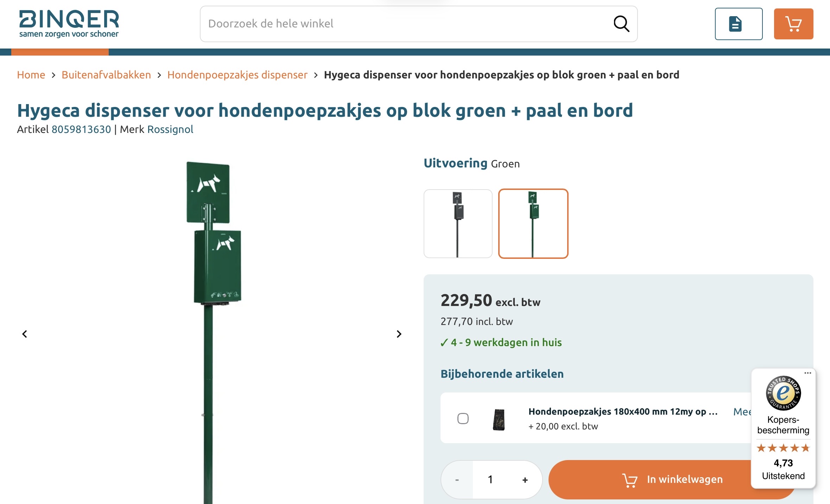Show the previous product image arrow

pos(25,334)
